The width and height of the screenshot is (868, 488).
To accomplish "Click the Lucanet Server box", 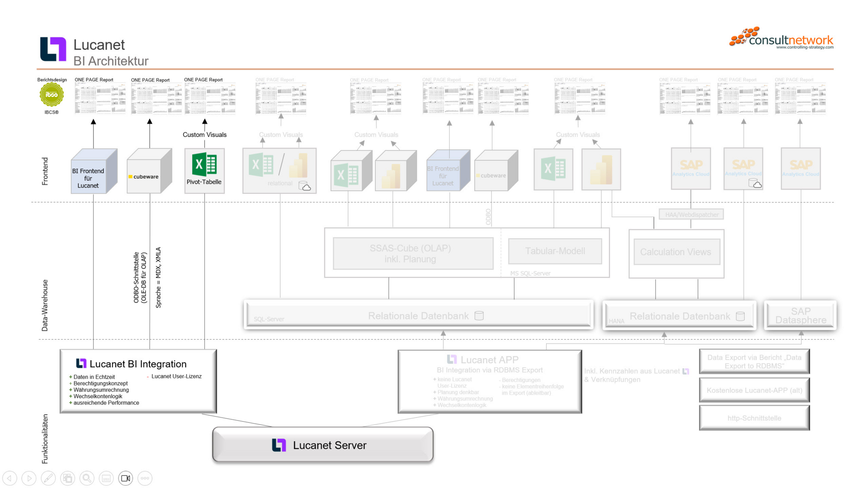I will pyautogui.click(x=323, y=445).
